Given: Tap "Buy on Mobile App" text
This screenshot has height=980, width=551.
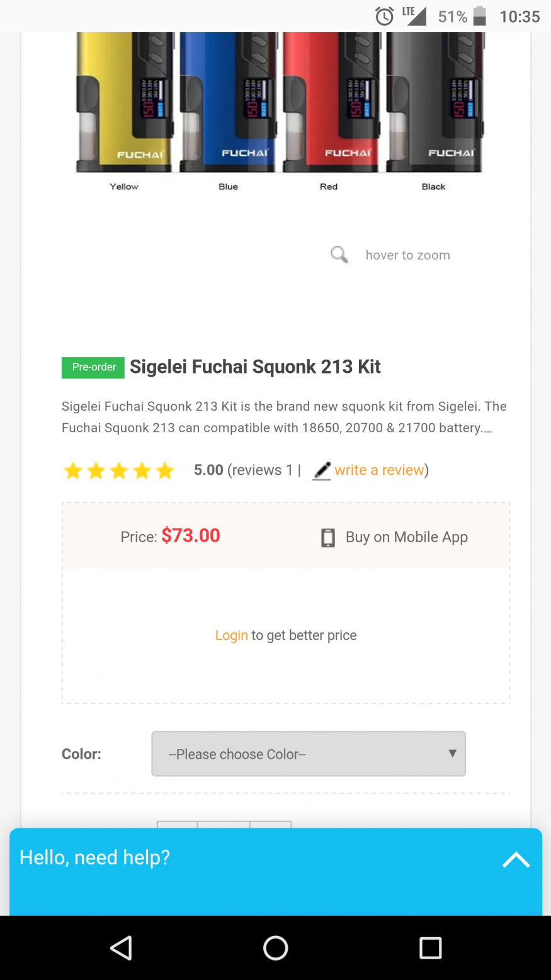Looking at the screenshot, I should click(406, 537).
